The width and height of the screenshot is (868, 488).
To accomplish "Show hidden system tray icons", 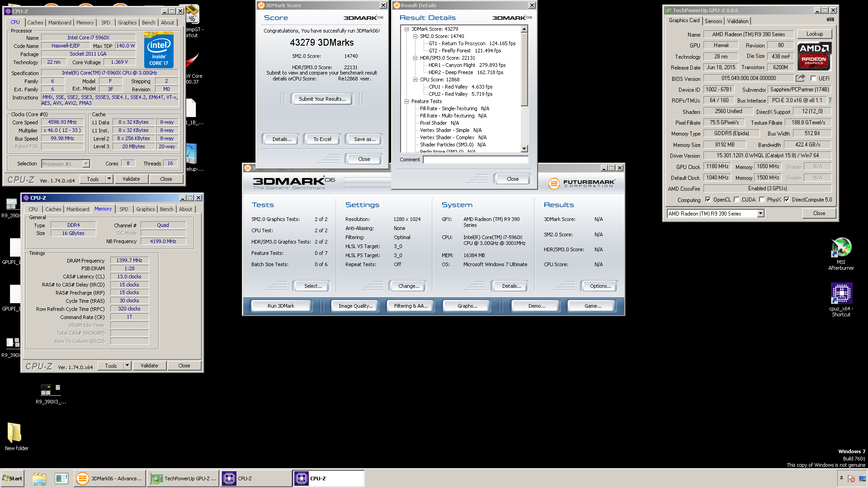I will 841,478.
